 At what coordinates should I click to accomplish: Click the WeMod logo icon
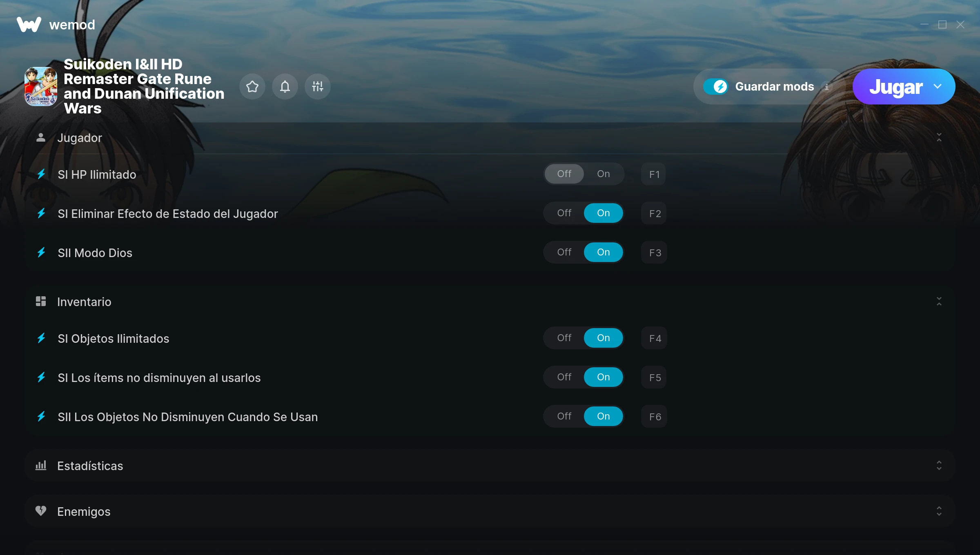pyautogui.click(x=29, y=24)
